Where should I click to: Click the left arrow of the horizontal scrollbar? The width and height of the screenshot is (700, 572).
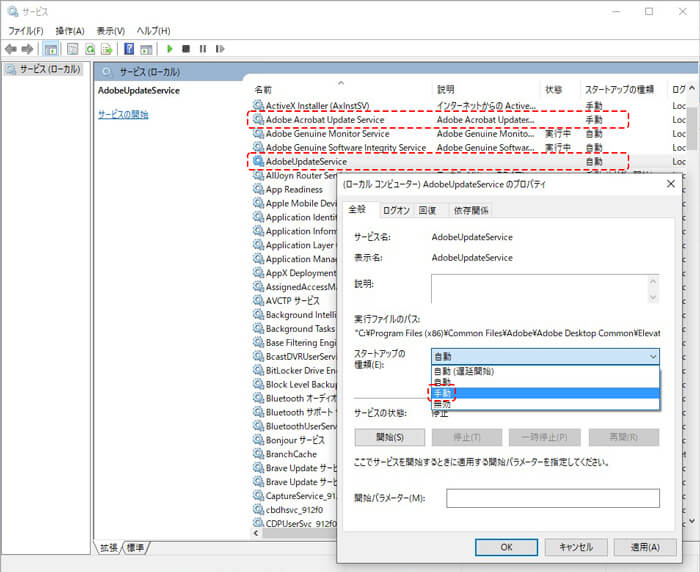pos(256,533)
